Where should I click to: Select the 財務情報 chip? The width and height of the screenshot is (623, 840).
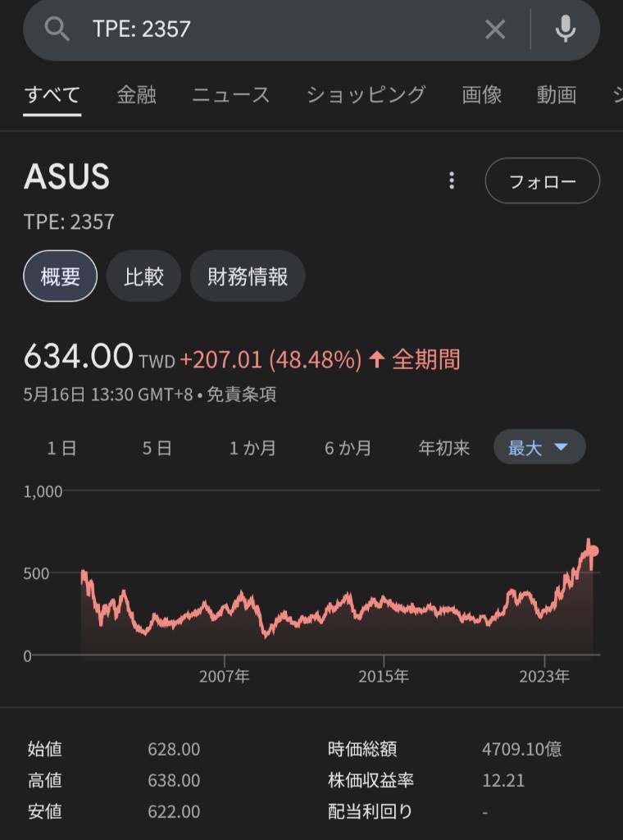248,276
